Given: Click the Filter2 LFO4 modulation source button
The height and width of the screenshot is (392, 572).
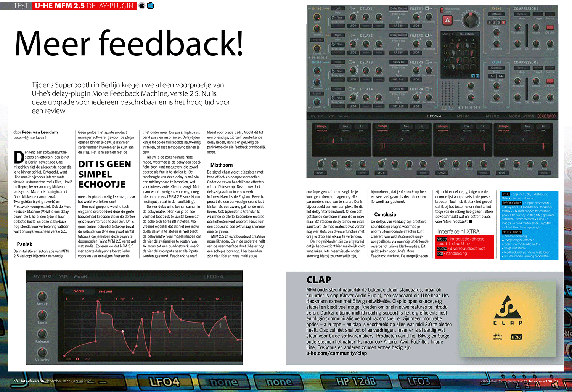Looking at the screenshot, I should coord(416,53).
